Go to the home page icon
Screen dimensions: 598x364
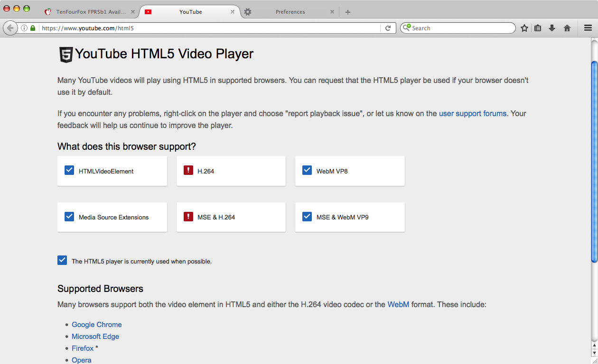[x=567, y=28]
